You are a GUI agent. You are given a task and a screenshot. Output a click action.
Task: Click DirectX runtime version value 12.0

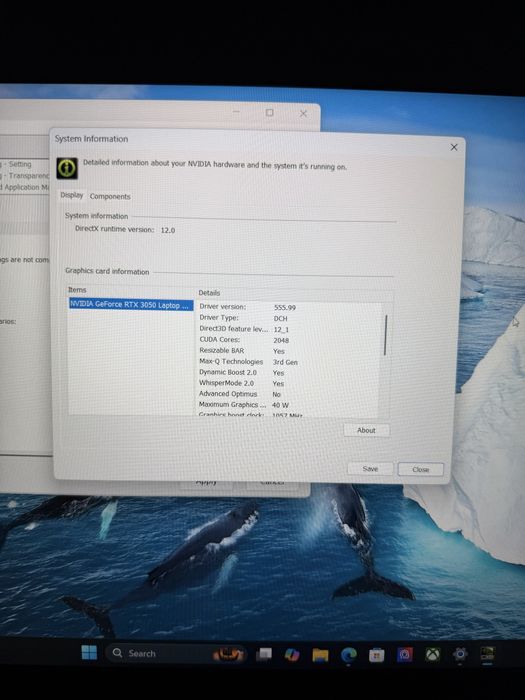[168, 230]
